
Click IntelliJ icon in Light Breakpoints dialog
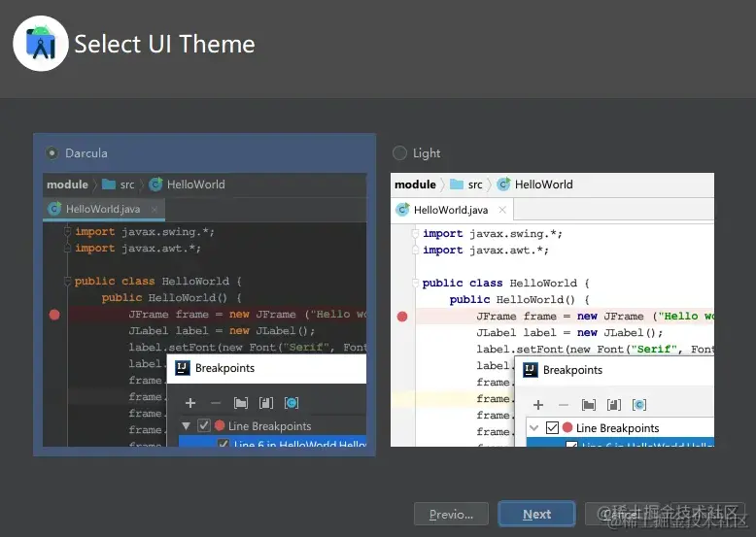(x=531, y=370)
